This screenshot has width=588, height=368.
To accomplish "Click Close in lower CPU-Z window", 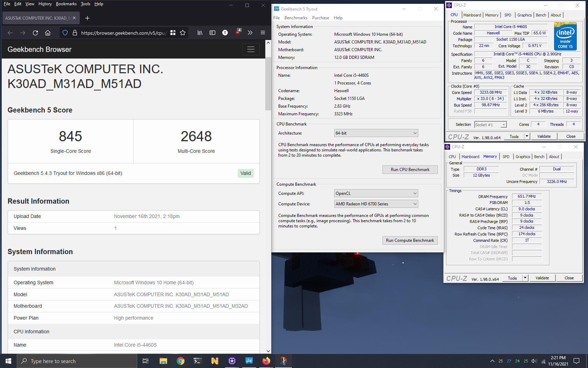I will click(569, 278).
